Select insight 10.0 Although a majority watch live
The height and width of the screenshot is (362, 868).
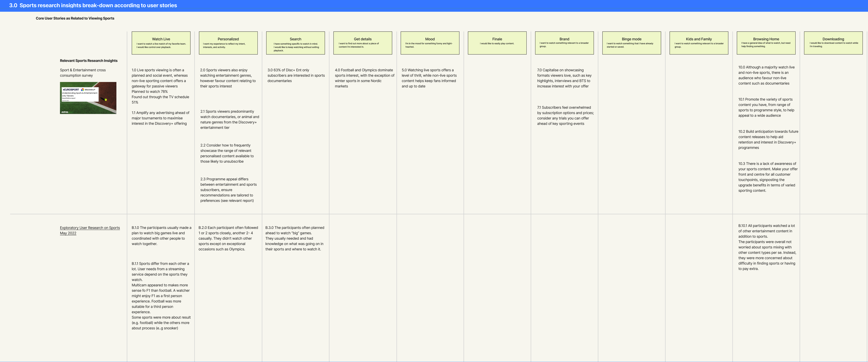tap(767, 75)
